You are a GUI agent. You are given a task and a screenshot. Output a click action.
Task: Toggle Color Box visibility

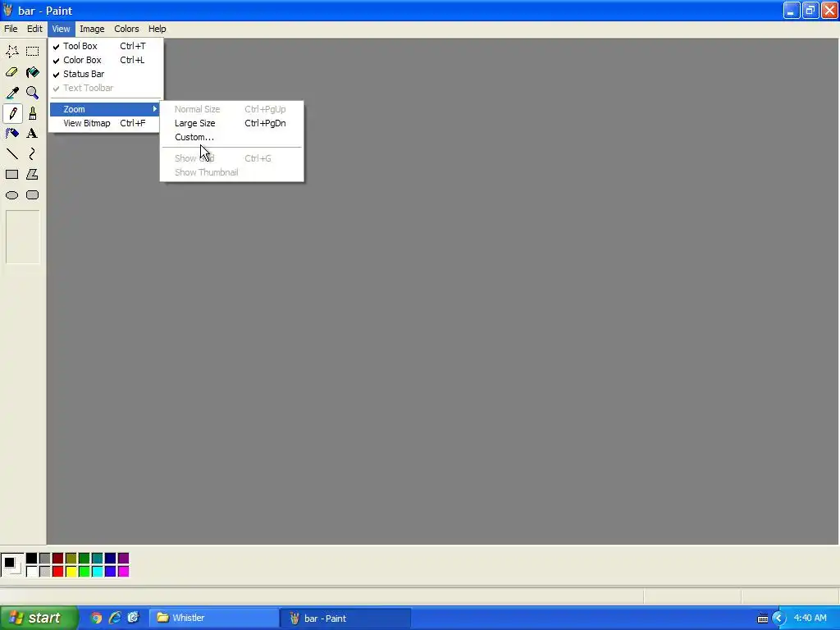point(105,60)
